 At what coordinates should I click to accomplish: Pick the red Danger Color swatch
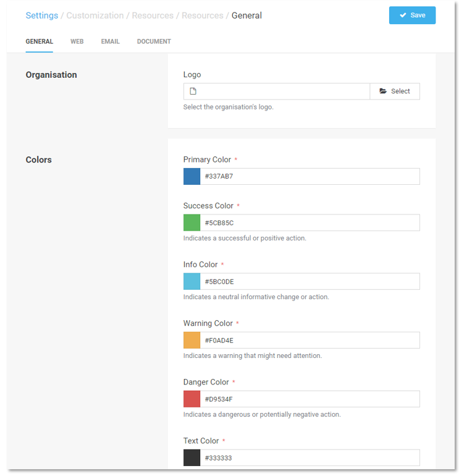click(x=192, y=399)
